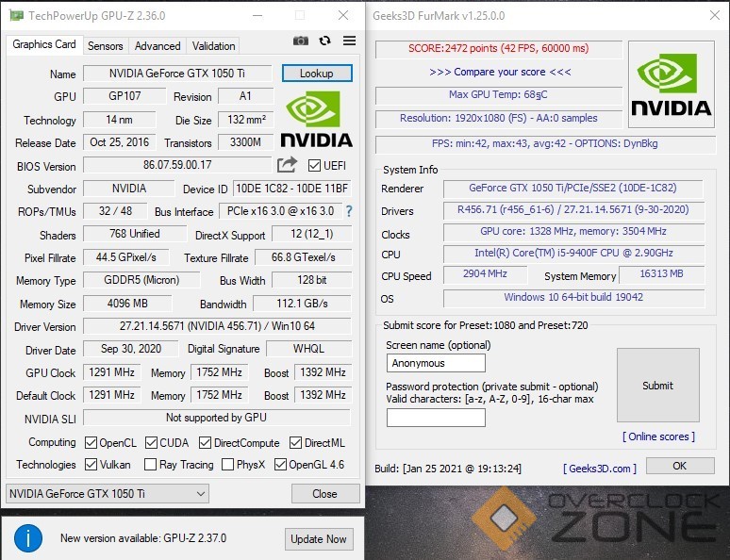
Task: Click the camera screenshot icon in GPU-Z
Action: (301, 41)
